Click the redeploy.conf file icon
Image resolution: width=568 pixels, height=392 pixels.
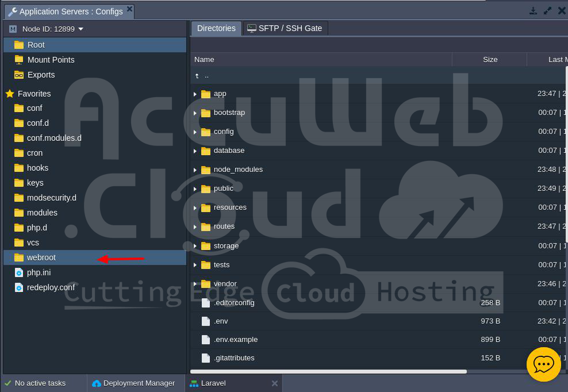point(19,287)
